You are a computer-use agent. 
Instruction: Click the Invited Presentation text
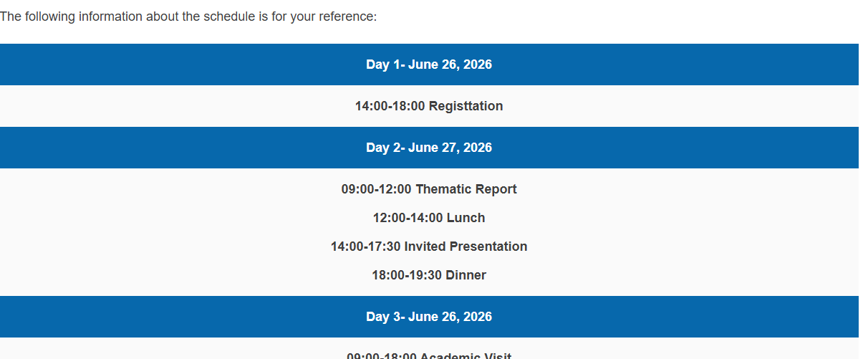(x=466, y=246)
